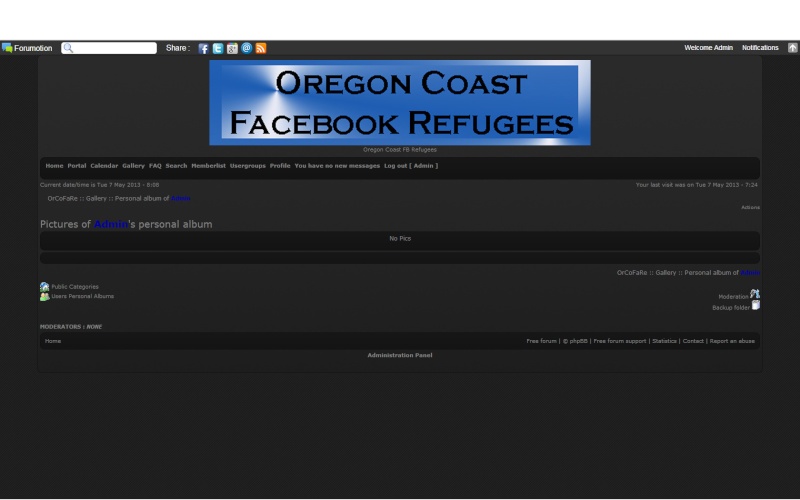Click the 'Share :' label
The height and width of the screenshot is (500, 800).
coord(178,48)
